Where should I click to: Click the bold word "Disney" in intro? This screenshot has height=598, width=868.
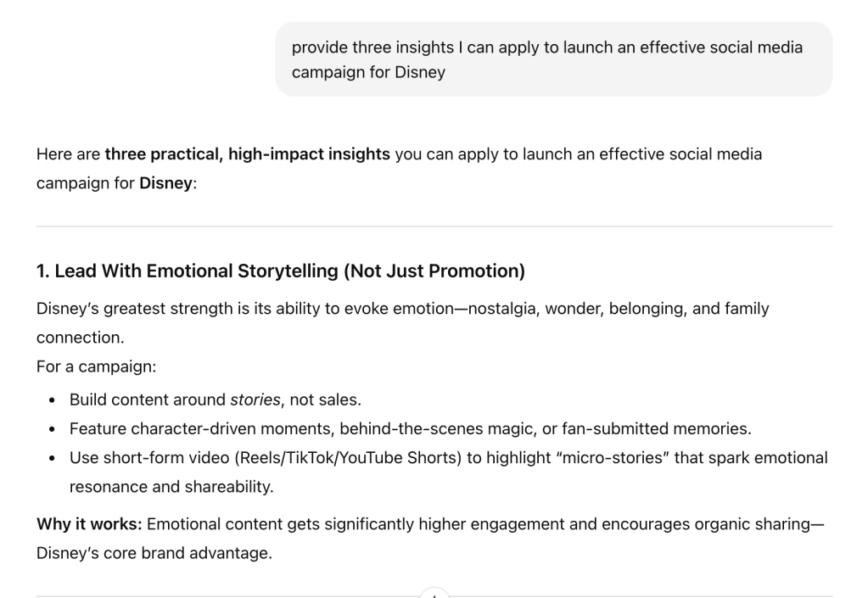click(x=165, y=183)
